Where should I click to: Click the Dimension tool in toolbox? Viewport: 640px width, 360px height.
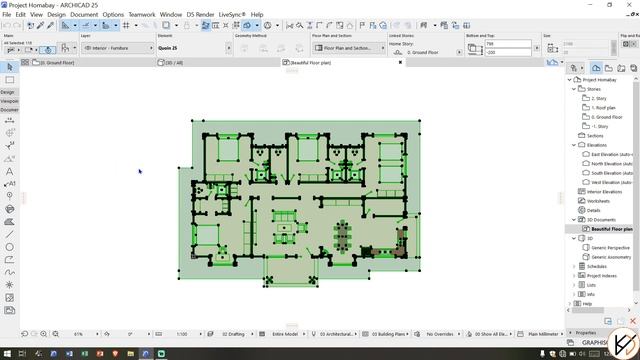pos(9,121)
